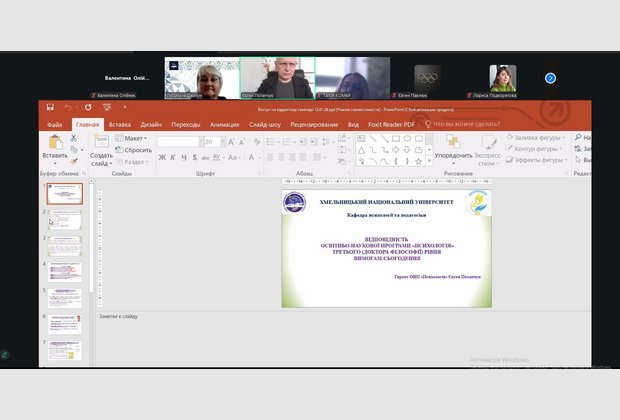Click the Paste (Вставить) clipboard icon
The width and height of the screenshot is (620, 420).
click(x=54, y=143)
